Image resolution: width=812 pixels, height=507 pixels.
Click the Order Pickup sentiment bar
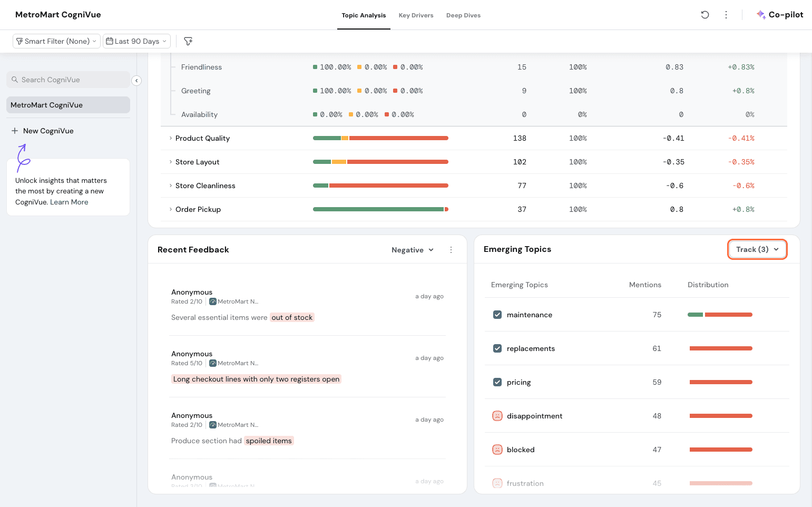[x=380, y=209]
